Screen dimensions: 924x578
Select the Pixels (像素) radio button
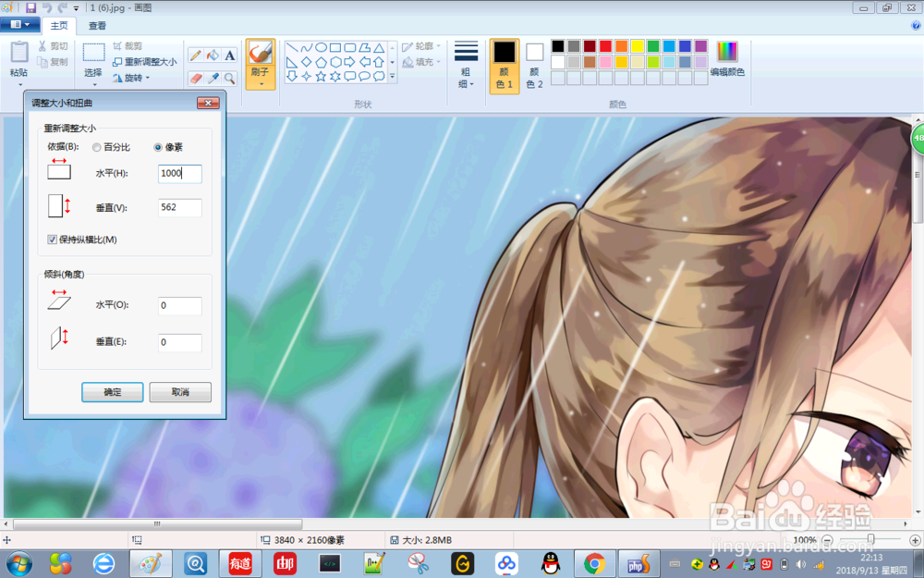coord(158,147)
